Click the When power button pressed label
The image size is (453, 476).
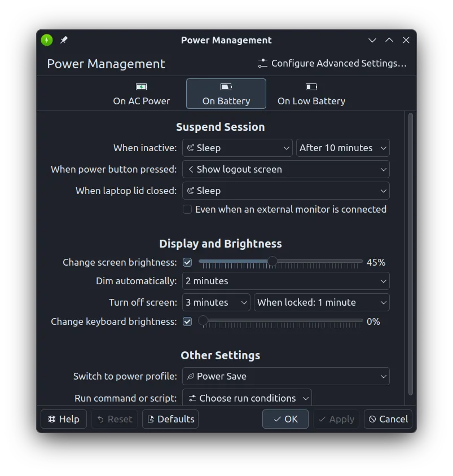point(114,169)
